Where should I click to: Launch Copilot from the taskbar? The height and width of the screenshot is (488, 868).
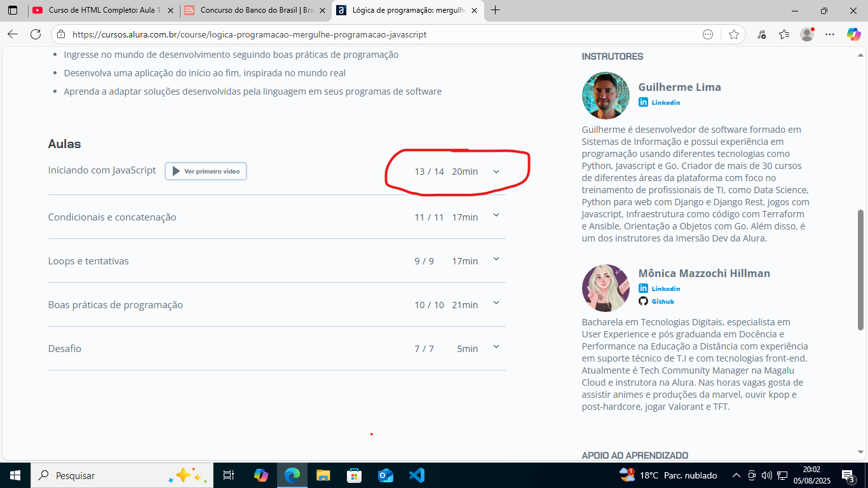pos(261,475)
